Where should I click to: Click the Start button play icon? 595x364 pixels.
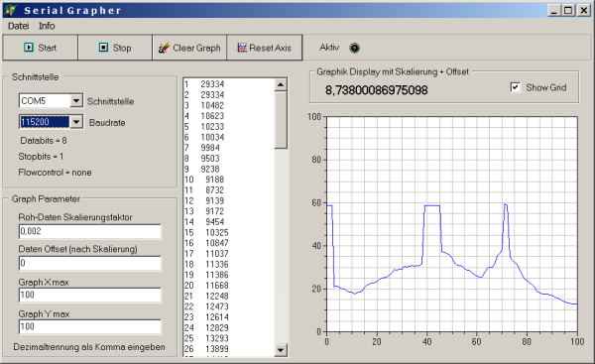[x=29, y=48]
